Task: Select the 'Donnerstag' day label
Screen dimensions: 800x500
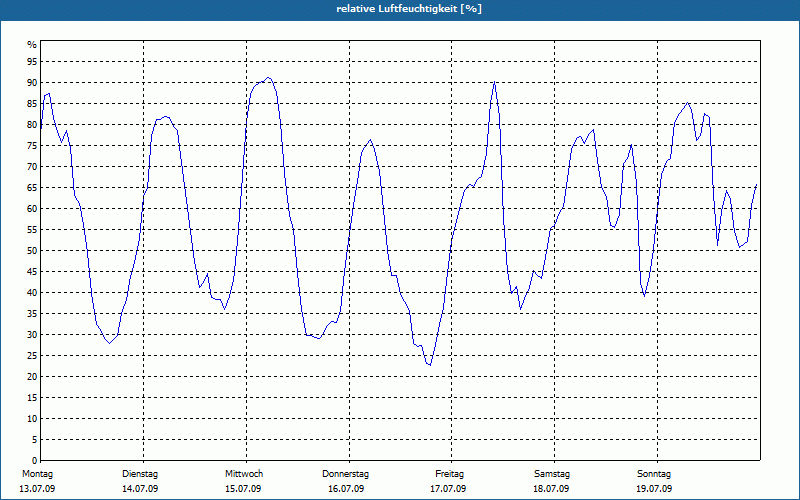Action: click(345, 474)
